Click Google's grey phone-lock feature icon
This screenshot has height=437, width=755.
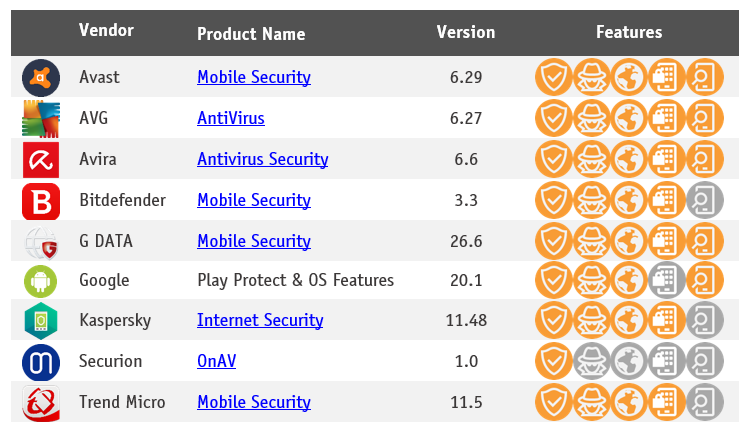pos(666,280)
